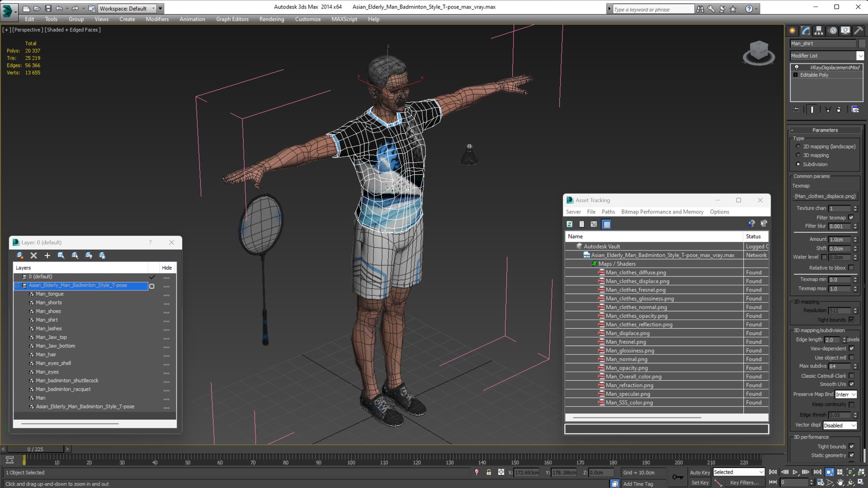Viewport: 868px width, 488px height.
Task: Click the Pan View hand icon
Action: point(840,483)
